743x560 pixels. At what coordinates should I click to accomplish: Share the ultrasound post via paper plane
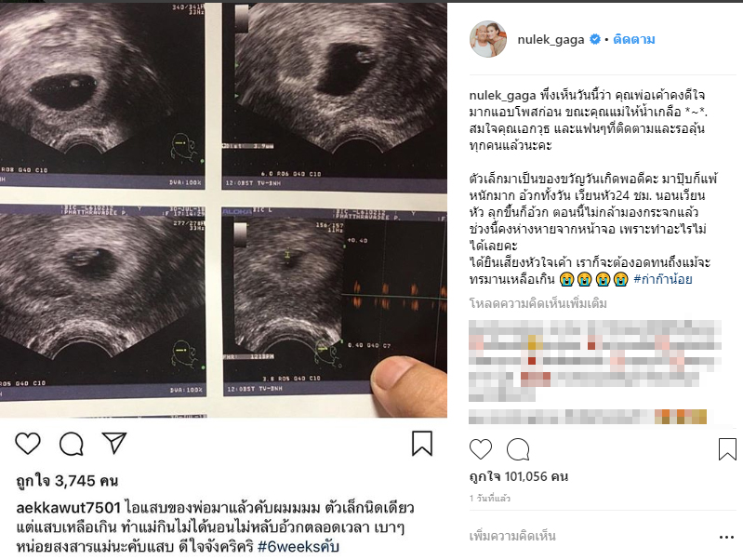pyautogui.click(x=114, y=443)
